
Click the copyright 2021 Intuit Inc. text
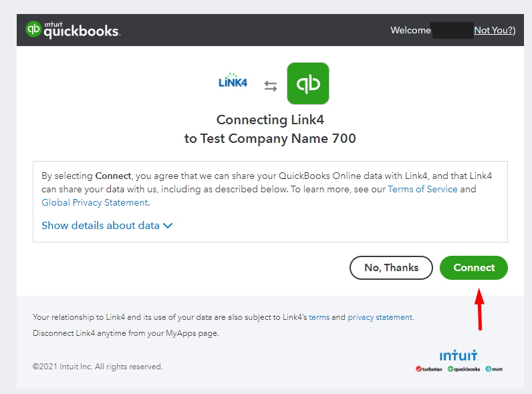[98, 367]
